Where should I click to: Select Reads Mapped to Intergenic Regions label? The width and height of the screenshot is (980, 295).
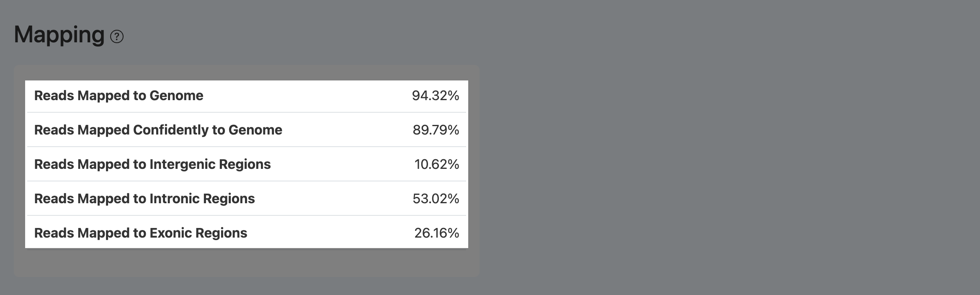click(x=152, y=165)
